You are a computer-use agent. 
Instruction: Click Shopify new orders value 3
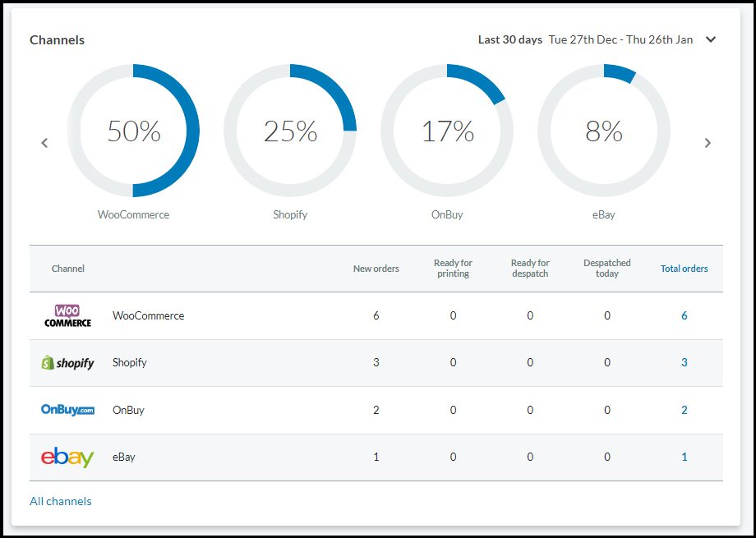click(376, 362)
